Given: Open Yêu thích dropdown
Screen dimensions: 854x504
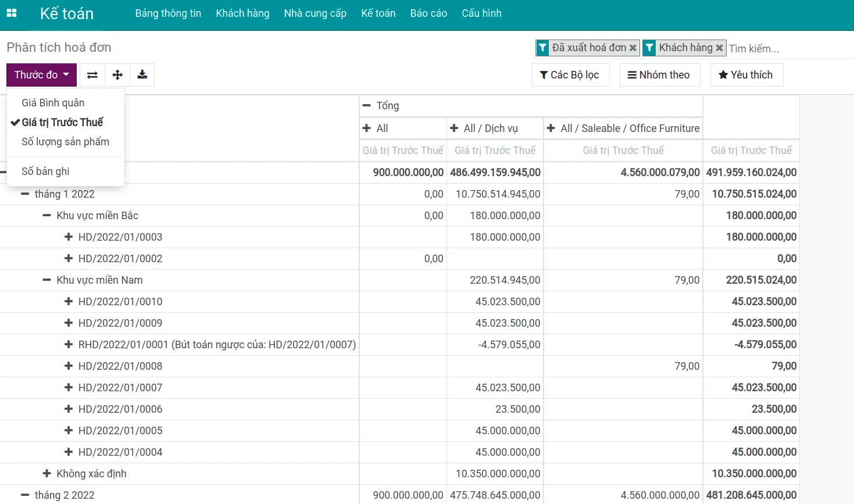Looking at the screenshot, I should (x=746, y=75).
